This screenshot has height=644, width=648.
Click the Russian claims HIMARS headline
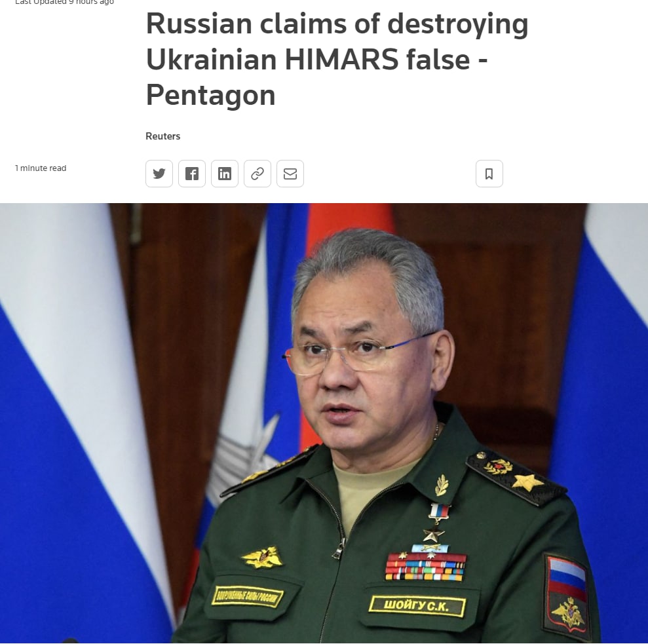337,59
